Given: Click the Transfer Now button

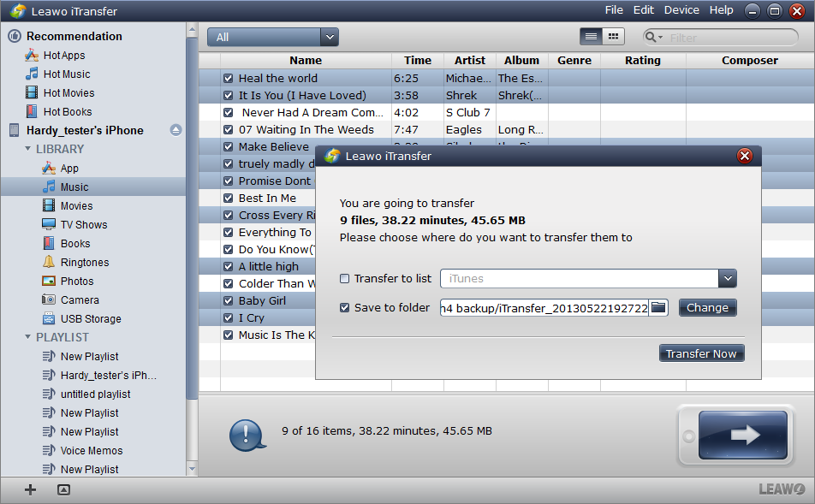Looking at the screenshot, I should [x=701, y=353].
